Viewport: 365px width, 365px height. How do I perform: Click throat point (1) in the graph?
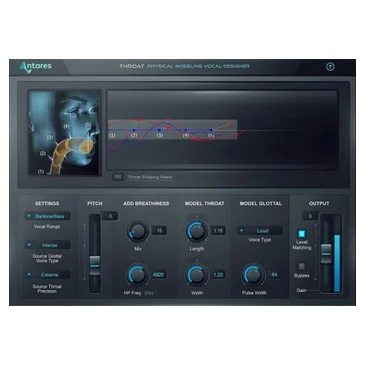[x=108, y=130]
